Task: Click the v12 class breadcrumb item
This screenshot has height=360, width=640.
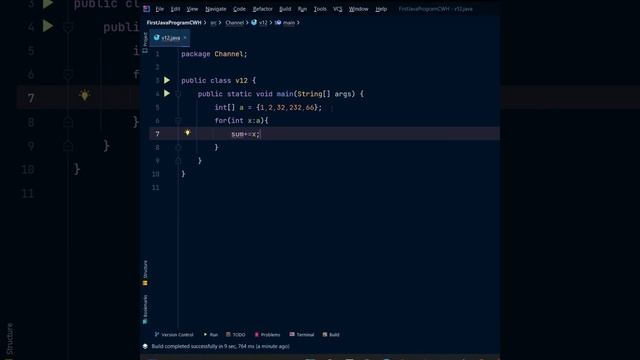Action: point(259,23)
